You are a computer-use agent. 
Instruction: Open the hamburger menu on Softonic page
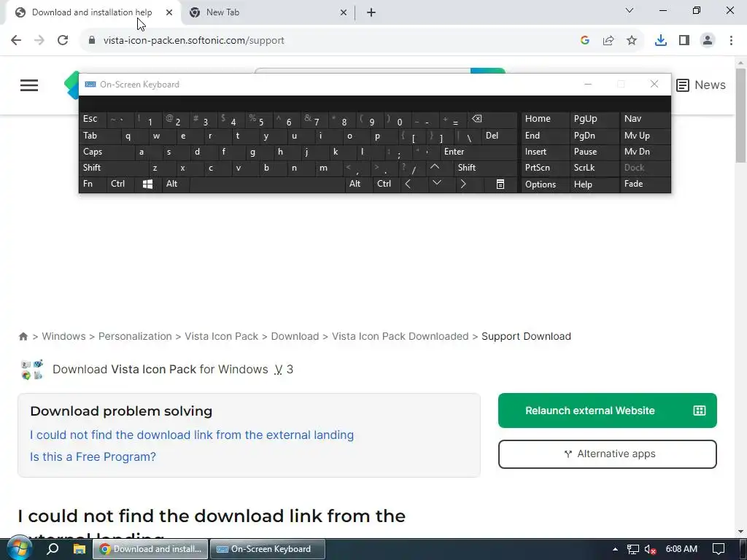(x=29, y=85)
